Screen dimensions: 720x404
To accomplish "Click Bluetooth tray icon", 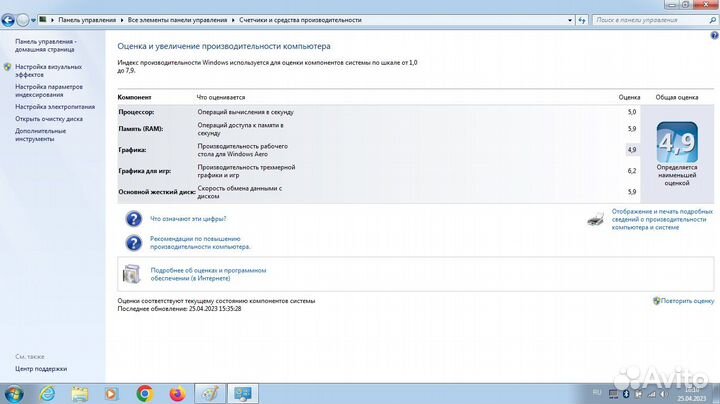I will pos(626,394).
